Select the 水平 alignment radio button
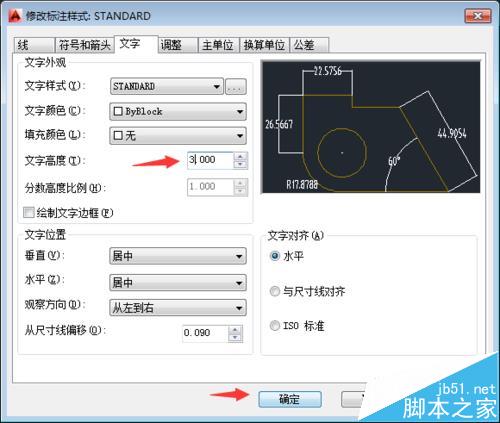The image size is (500, 423). point(275,256)
